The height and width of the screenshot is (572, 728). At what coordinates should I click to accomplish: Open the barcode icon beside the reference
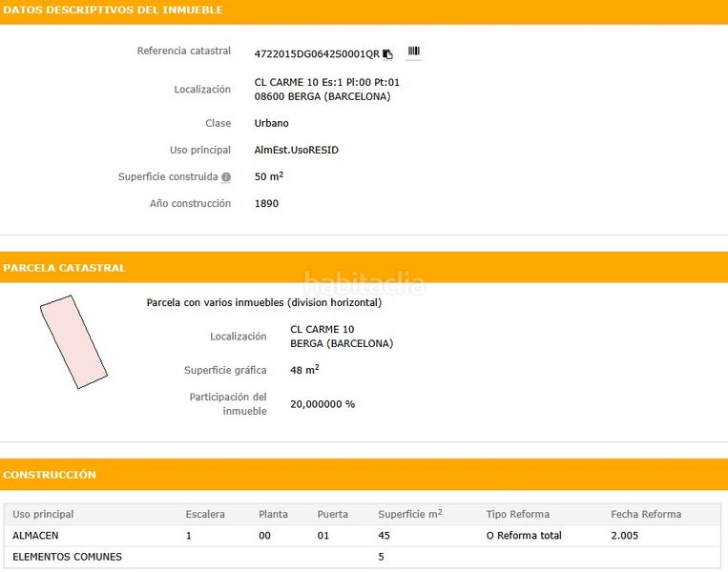point(413,51)
